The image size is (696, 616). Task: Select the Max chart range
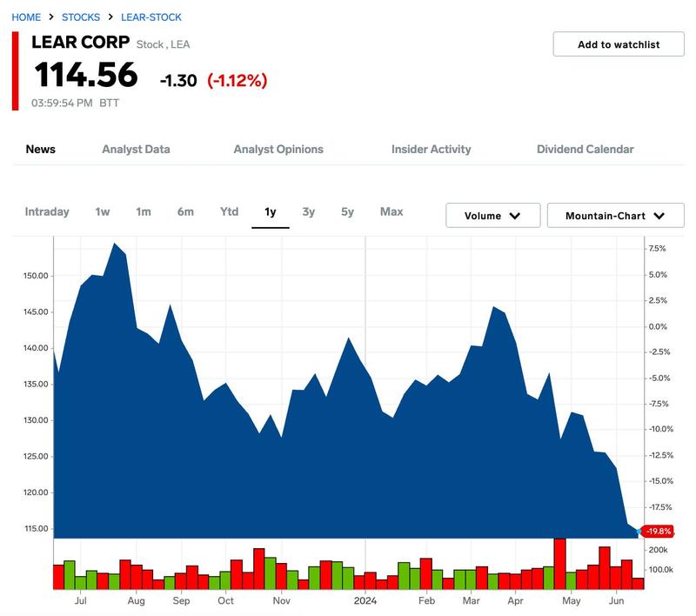tap(391, 211)
